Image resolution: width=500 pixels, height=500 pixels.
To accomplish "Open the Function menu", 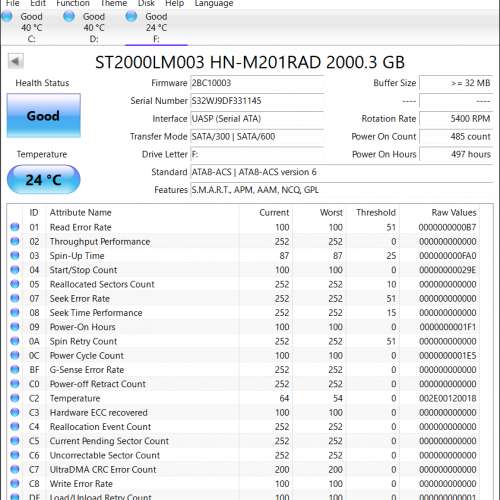I will (73, 3).
